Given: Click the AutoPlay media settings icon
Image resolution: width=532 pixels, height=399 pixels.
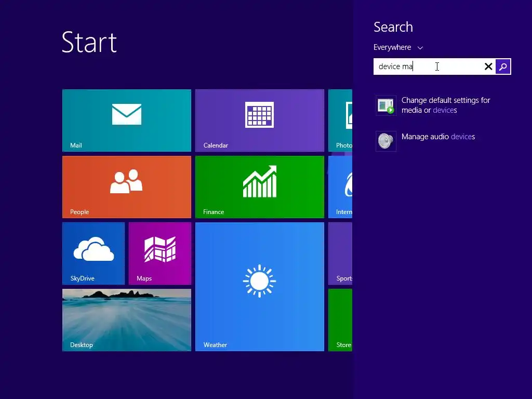Looking at the screenshot, I should coord(386,105).
